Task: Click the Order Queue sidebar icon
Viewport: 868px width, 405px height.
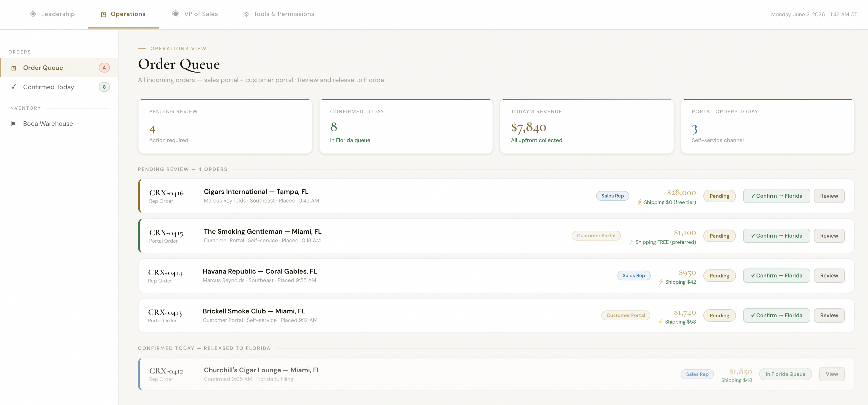Action: point(14,68)
